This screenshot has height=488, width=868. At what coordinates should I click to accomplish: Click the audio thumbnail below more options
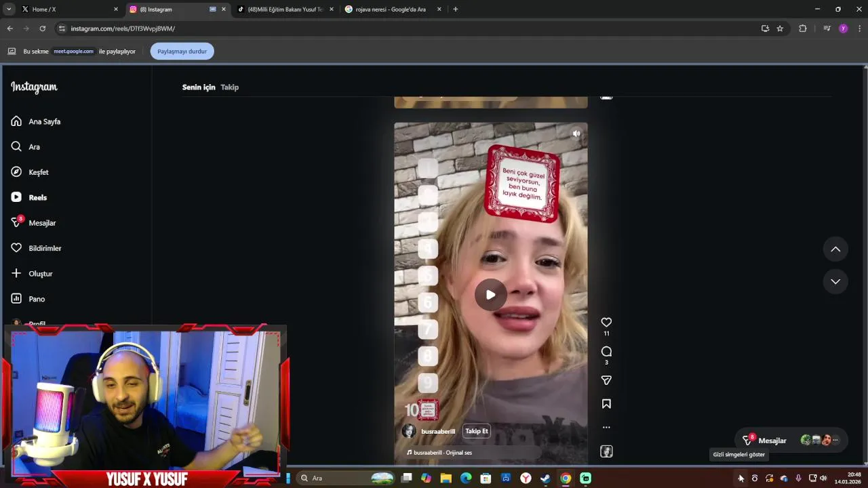point(606,451)
